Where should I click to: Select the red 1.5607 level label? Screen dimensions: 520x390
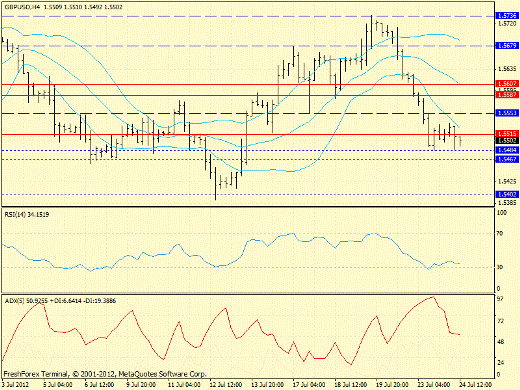[507, 84]
